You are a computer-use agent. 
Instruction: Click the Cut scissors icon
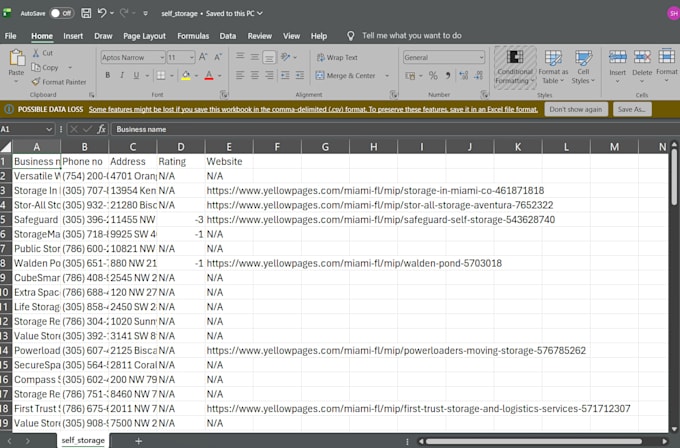36,53
